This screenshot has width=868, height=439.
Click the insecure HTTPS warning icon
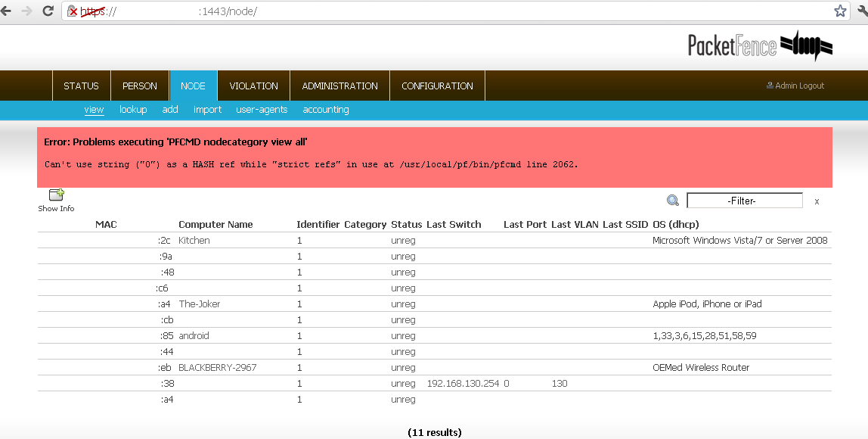73,11
